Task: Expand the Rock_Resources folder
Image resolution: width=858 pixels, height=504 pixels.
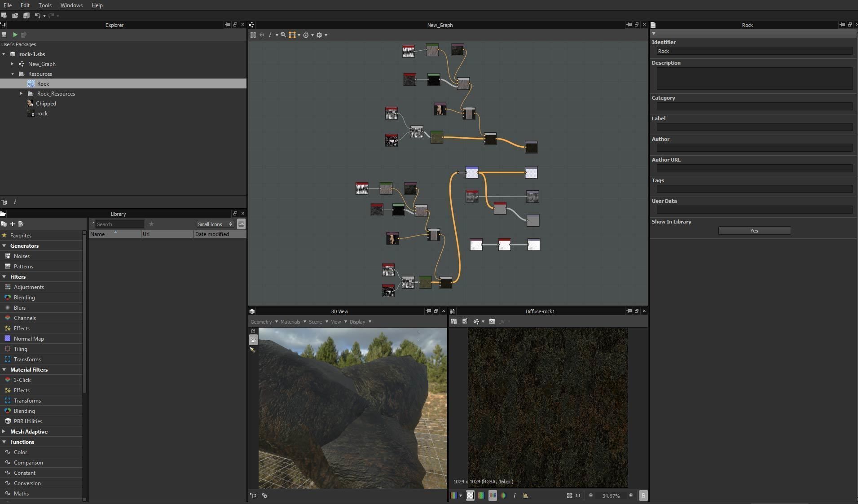Action: (x=21, y=94)
